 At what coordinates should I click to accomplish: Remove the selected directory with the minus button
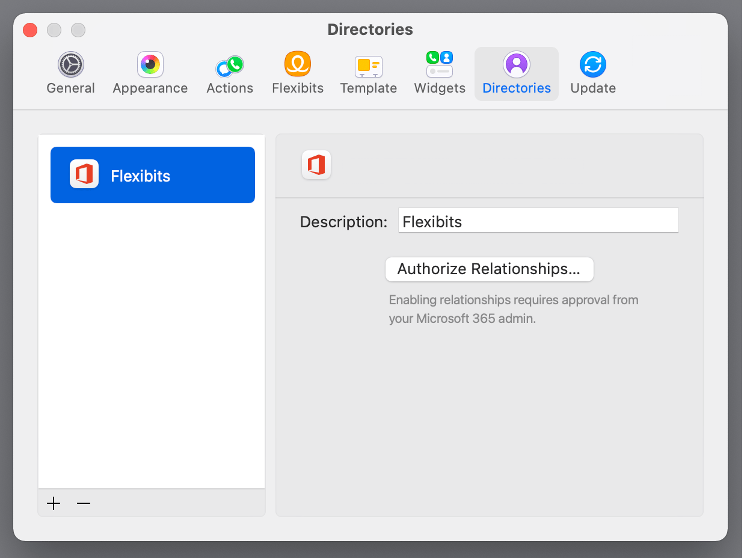[84, 503]
